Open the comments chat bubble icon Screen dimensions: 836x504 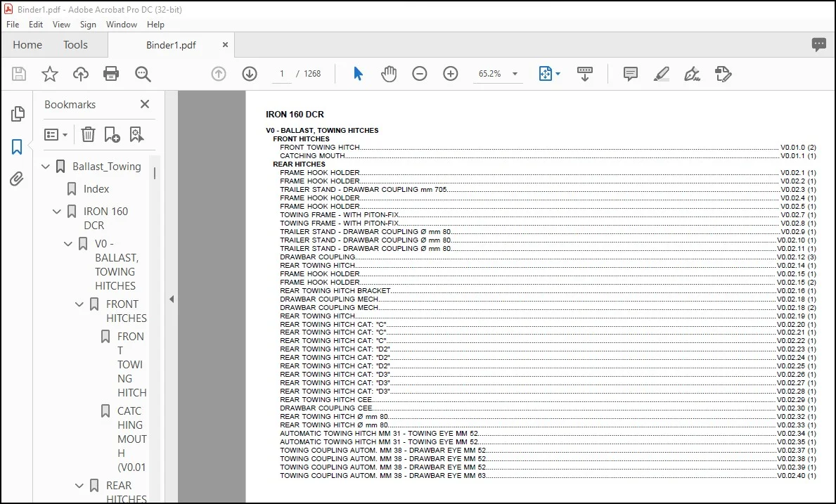click(819, 45)
